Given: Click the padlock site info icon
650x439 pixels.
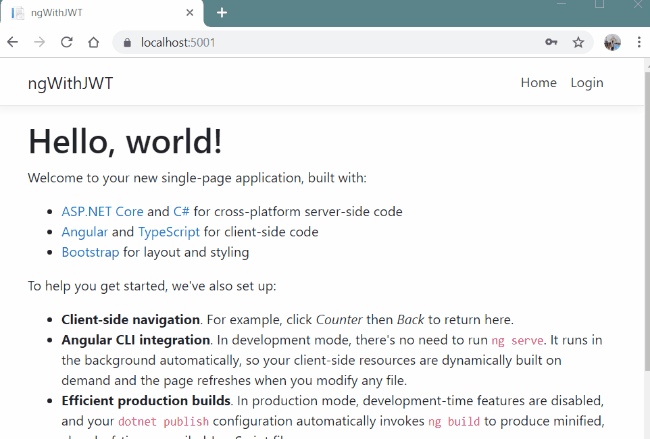Looking at the screenshot, I should (x=127, y=42).
